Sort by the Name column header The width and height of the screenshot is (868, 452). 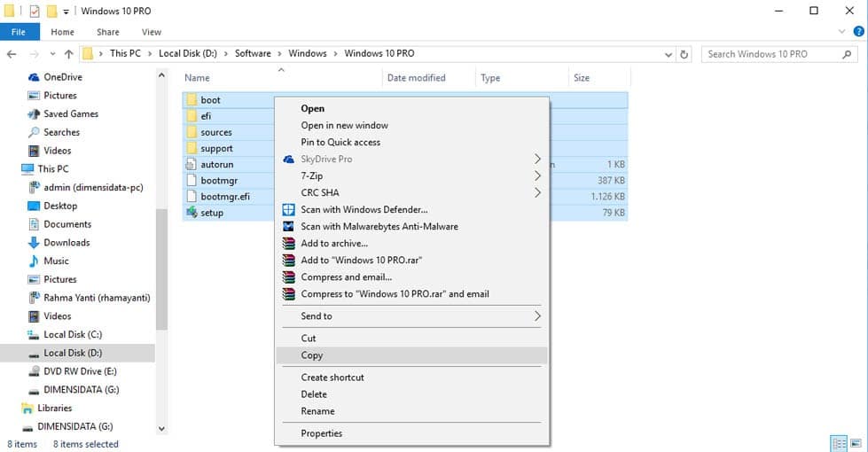pyautogui.click(x=282, y=78)
